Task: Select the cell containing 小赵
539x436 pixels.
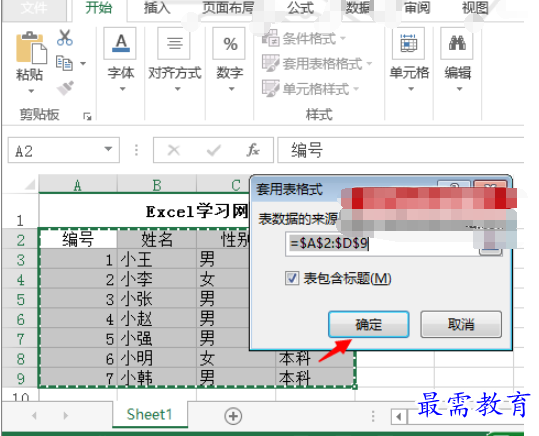Action: [157, 319]
